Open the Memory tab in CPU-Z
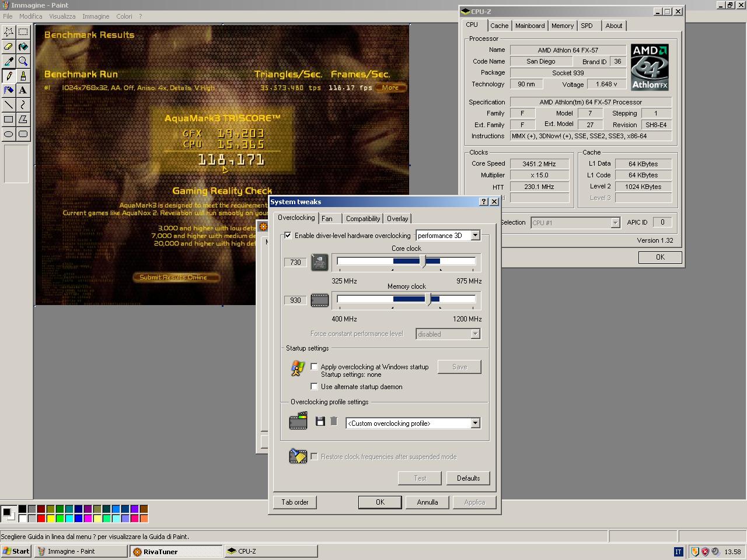The width and height of the screenshot is (747, 560). [x=563, y=26]
